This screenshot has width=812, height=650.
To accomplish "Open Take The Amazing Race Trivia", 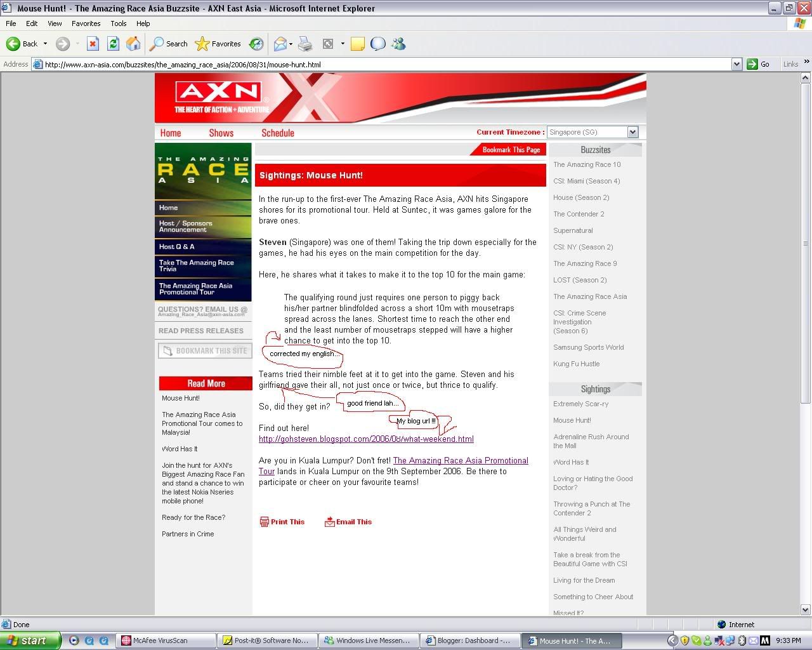I will click(203, 265).
